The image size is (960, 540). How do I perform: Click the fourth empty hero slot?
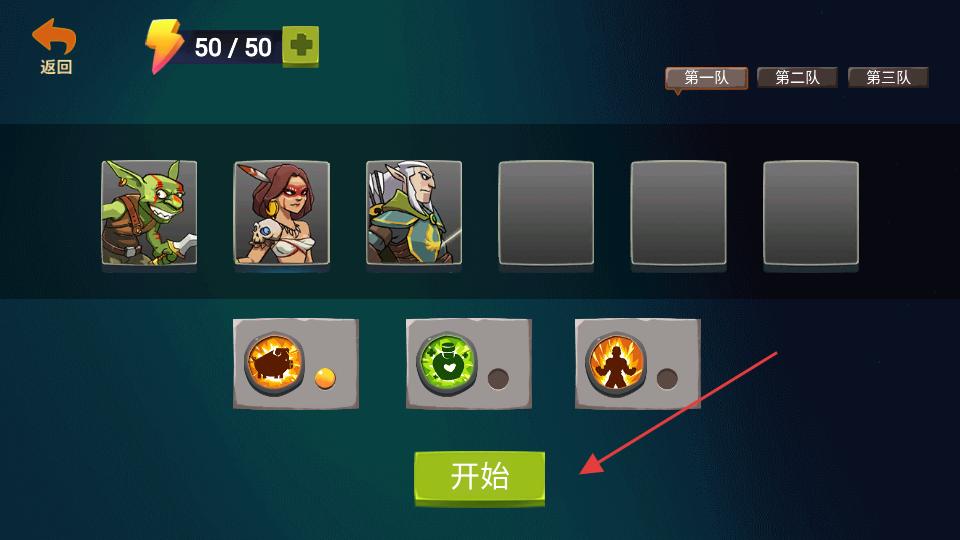click(x=546, y=213)
